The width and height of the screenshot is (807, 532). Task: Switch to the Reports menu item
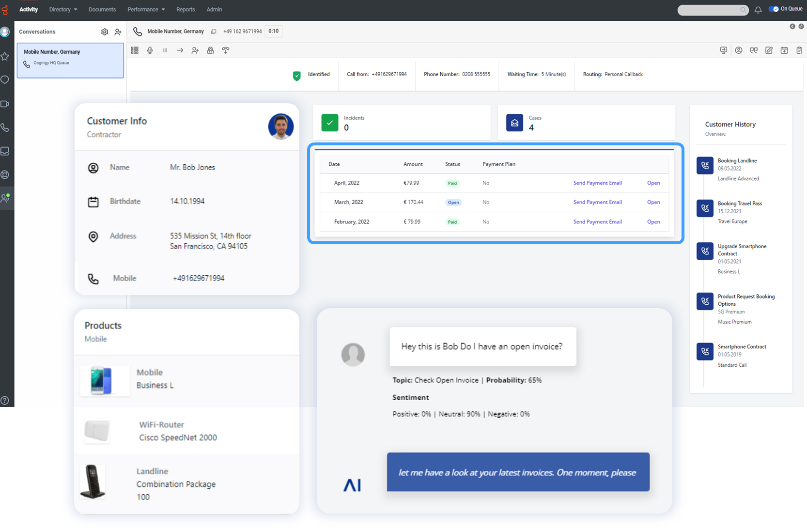point(186,9)
